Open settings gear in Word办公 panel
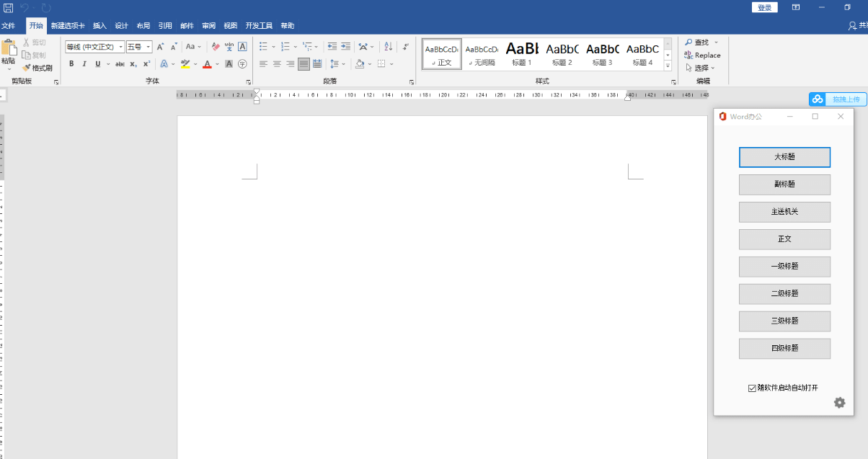 click(839, 403)
